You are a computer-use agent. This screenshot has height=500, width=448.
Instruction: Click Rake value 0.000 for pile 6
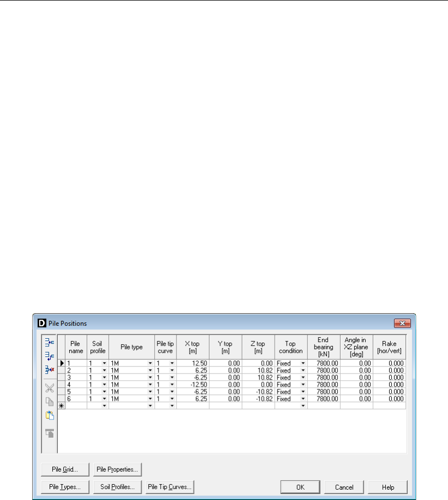click(389, 399)
